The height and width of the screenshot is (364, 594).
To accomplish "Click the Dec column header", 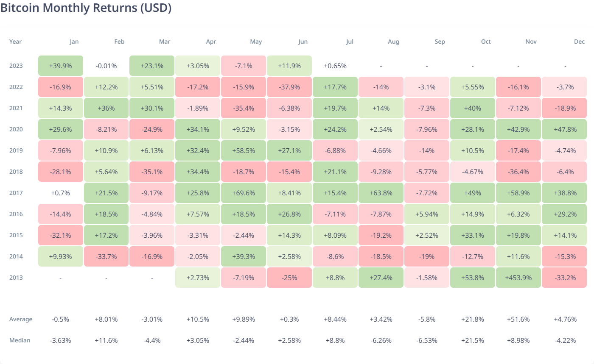I will [x=580, y=42].
